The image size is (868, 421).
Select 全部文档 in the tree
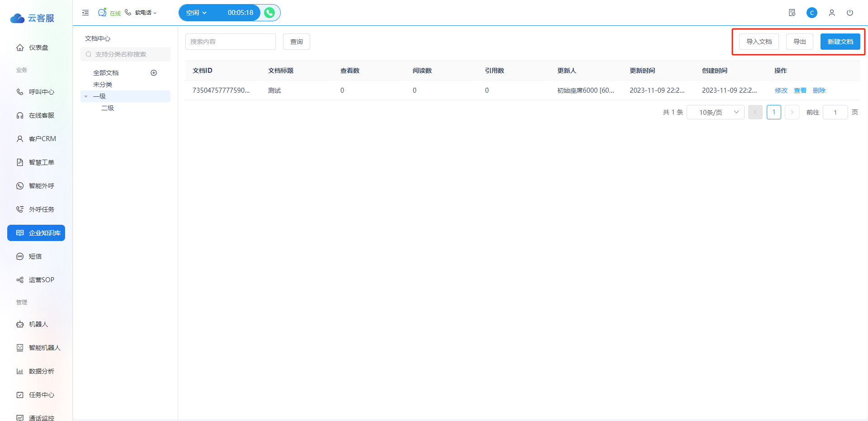[x=106, y=73]
